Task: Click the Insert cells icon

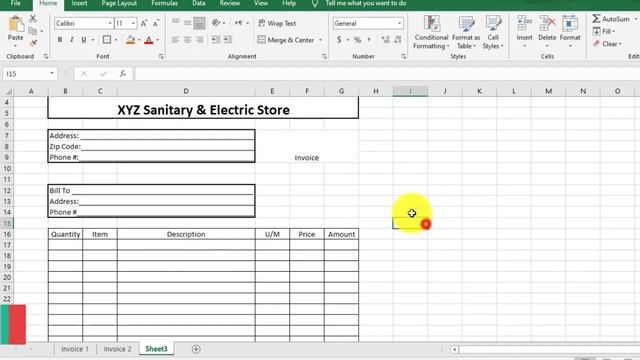Action: pyautogui.click(x=524, y=24)
